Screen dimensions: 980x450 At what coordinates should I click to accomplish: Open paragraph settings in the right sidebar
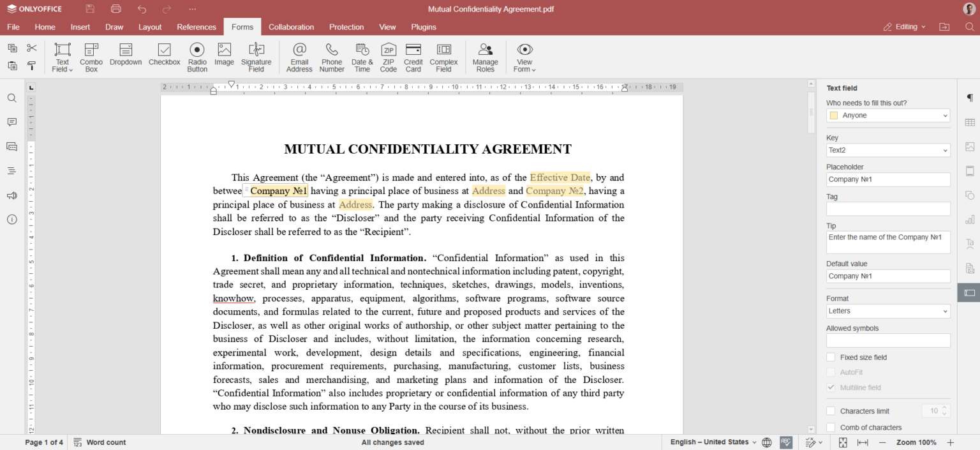(969, 98)
